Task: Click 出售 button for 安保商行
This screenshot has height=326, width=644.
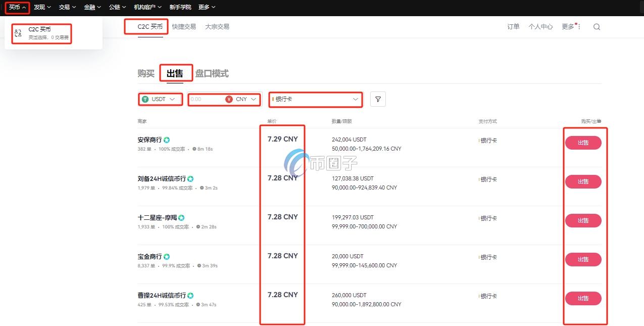Action: click(x=583, y=143)
